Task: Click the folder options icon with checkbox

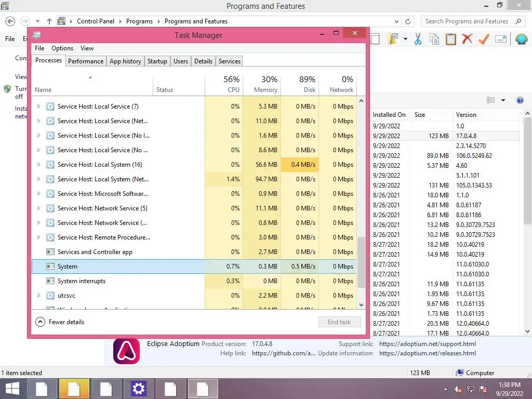Action: click(x=394, y=39)
